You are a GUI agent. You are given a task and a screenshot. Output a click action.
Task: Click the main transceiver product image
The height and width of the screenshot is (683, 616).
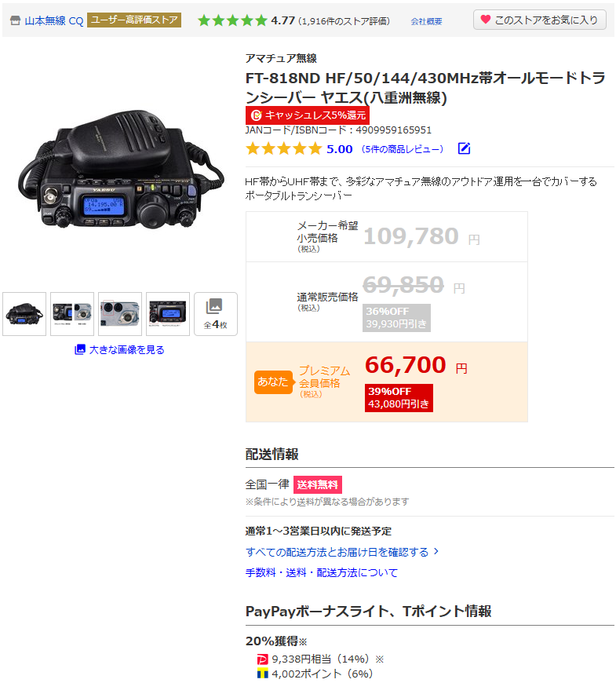pyautogui.click(x=121, y=169)
